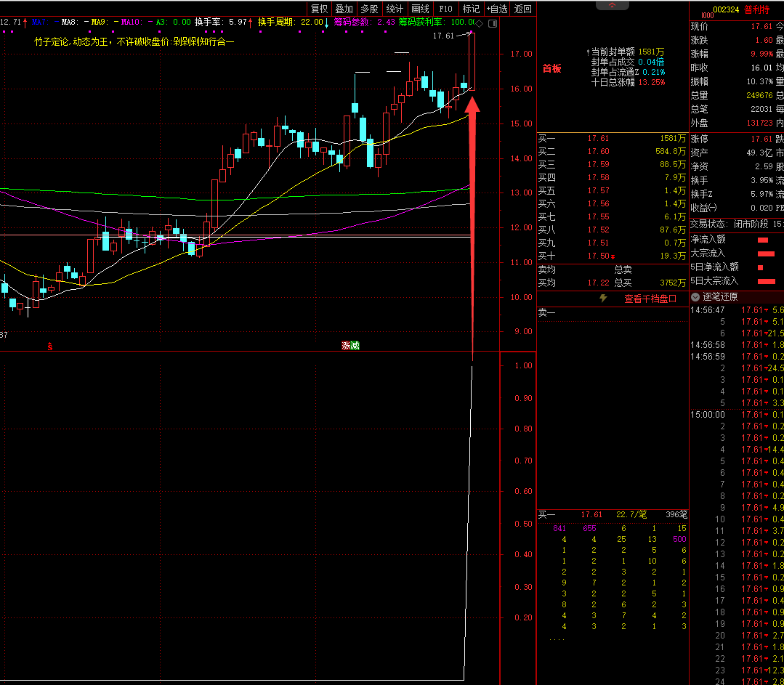
Task: Click the MA10 indicator label
Action: (132, 22)
